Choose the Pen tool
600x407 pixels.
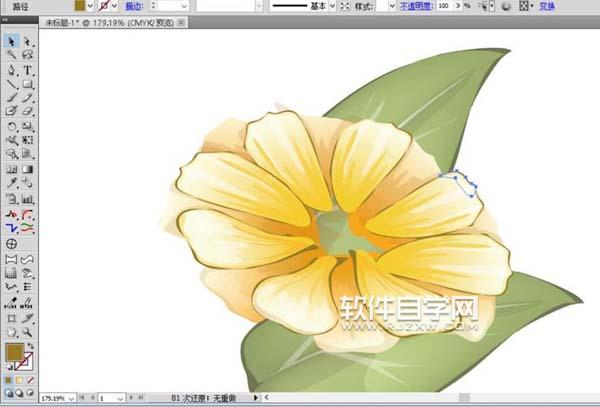[11, 71]
